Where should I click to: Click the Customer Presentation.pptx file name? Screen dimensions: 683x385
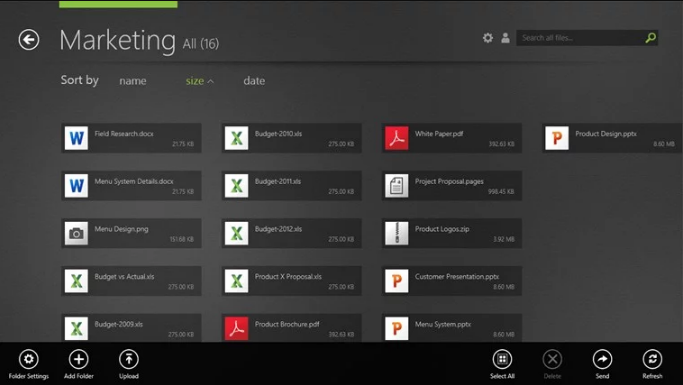[x=457, y=277]
